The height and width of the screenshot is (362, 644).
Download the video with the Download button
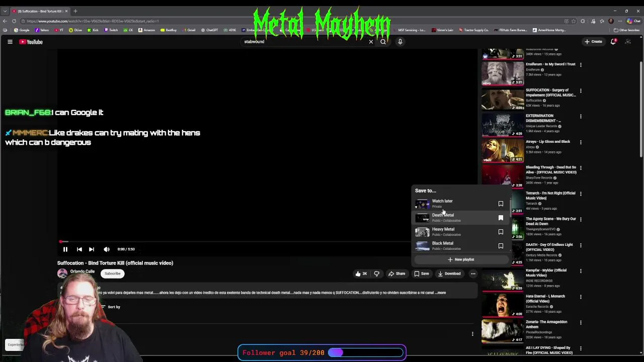[x=449, y=274]
